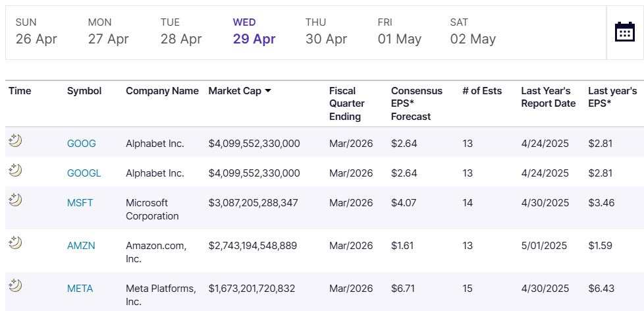The height and width of the screenshot is (311, 644).
Task: Open the AMZN symbol link
Action: (81, 246)
